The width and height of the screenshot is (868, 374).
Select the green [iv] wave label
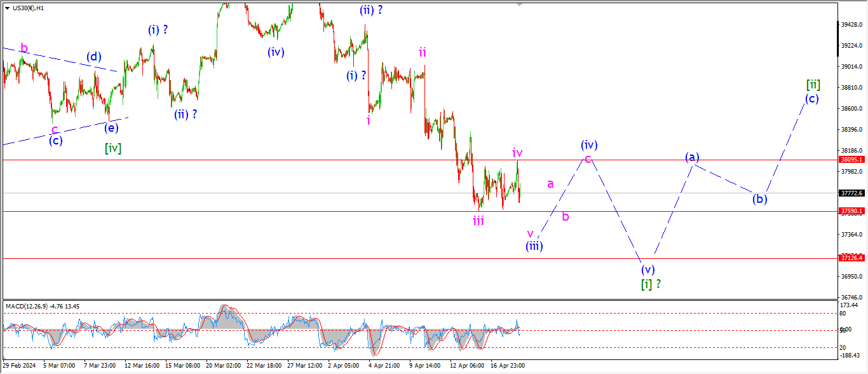pos(113,148)
